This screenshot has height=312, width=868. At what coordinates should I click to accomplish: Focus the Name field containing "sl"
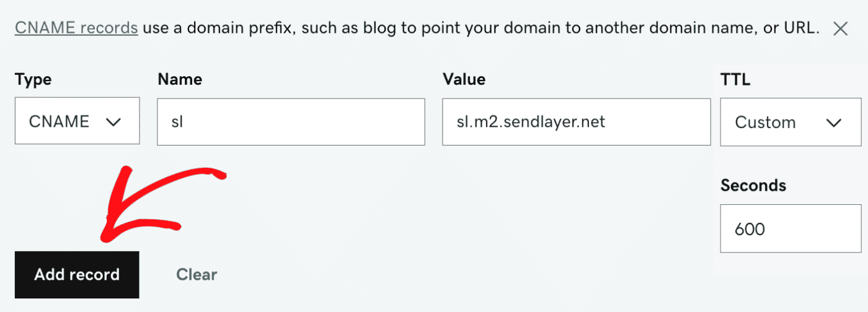point(291,122)
